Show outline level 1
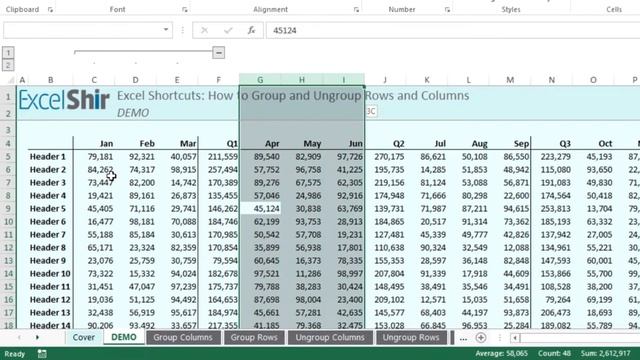640x360 pixels. [x=8, y=52]
